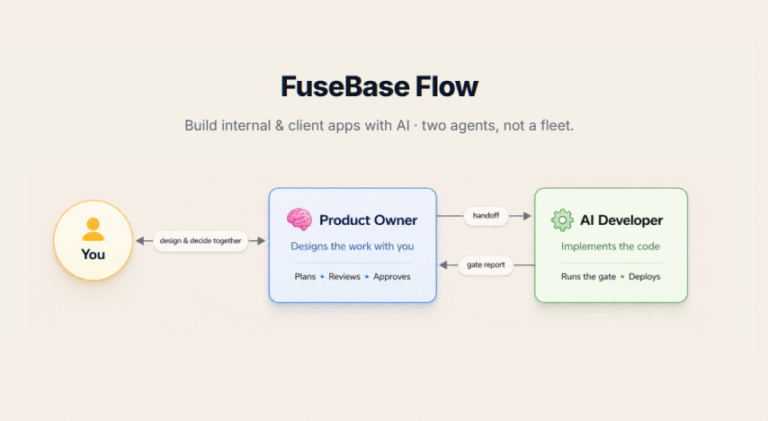The height and width of the screenshot is (421, 768).
Task: Click 'Runs the gate' in AI Developer card
Action: pyautogui.click(x=588, y=277)
